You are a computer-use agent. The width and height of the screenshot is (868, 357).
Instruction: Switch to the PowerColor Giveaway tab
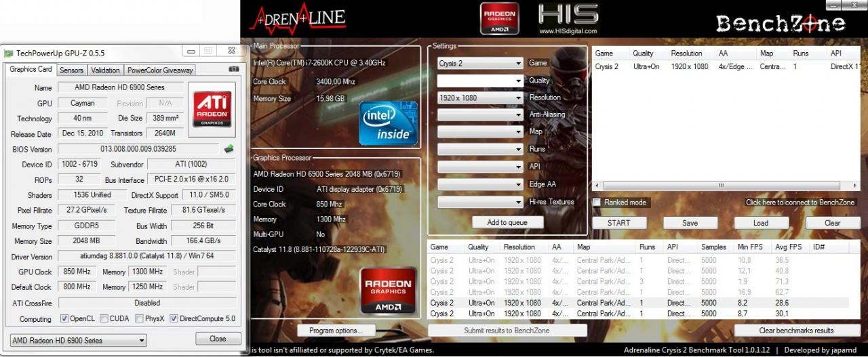(160, 70)
